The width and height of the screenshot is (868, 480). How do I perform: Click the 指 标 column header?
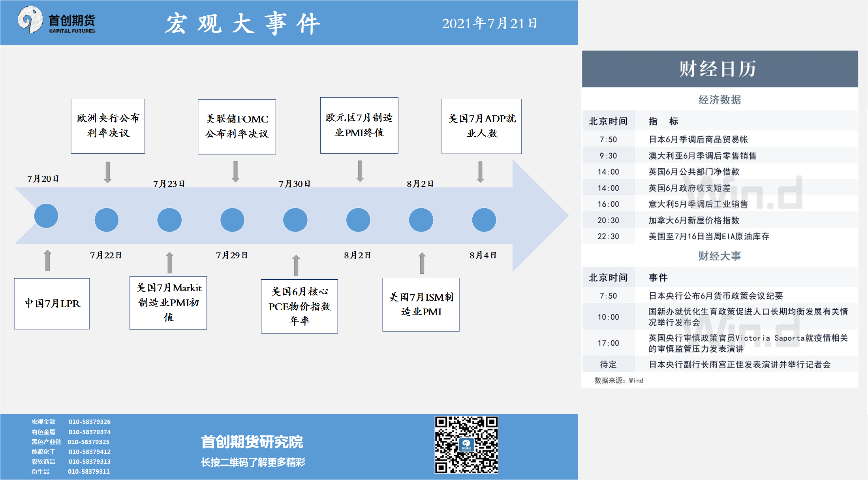point(663,121)
